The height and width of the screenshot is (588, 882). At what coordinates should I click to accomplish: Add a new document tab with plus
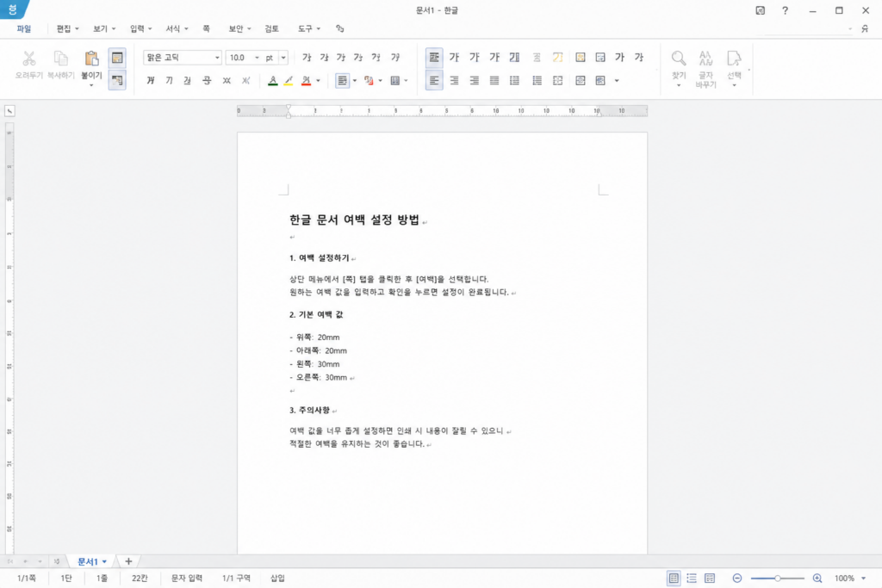(x=128, y=561)
